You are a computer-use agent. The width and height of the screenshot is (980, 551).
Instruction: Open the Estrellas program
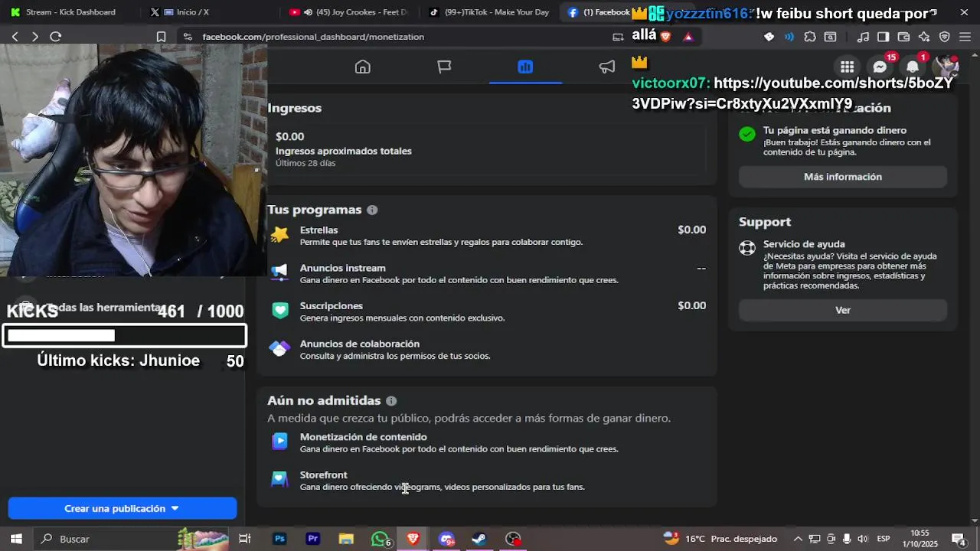point(487,235)
